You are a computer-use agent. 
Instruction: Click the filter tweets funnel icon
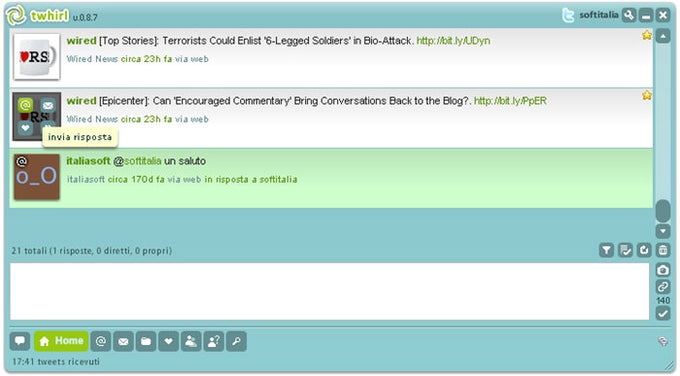(x=606, y=250)
